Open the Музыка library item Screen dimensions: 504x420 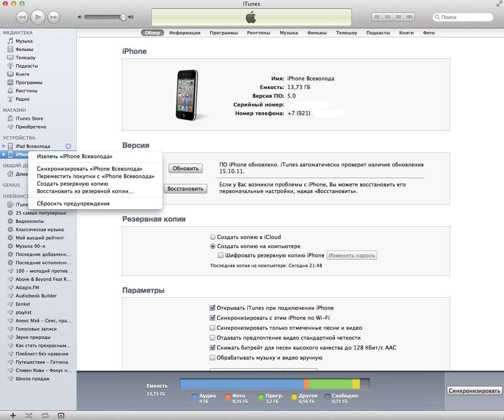click(24, 41)
